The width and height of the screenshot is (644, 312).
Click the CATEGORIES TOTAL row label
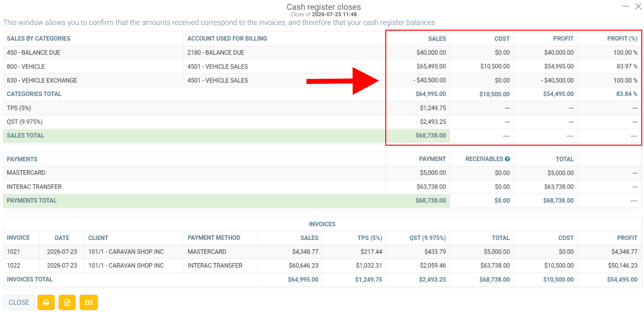click(x=34, y=94)
